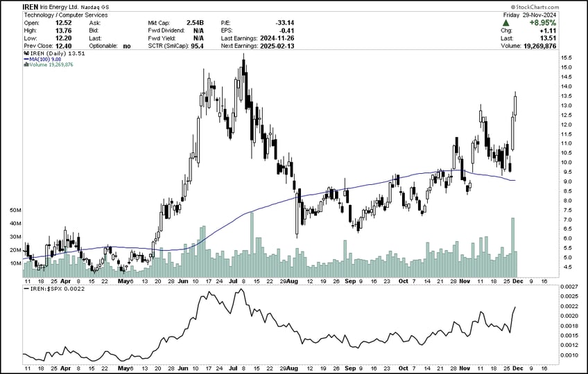Click the Optionable value no
Screen dimensions: 588x374
[127, 46]
